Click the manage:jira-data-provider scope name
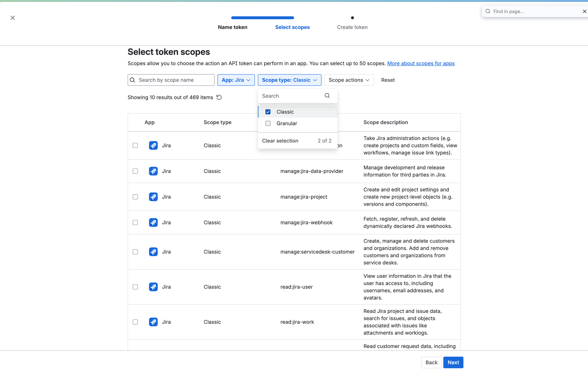 pyautogui.click(x=312, y=171)
